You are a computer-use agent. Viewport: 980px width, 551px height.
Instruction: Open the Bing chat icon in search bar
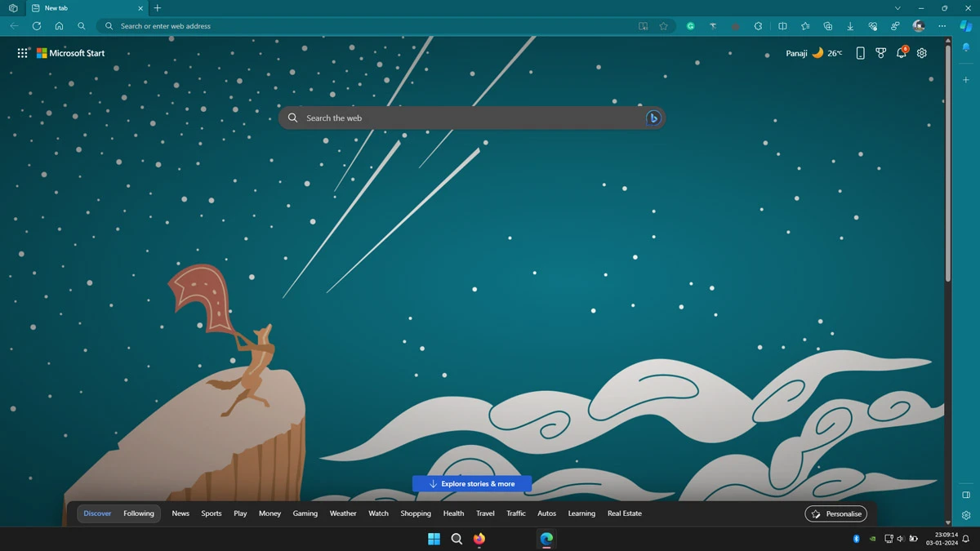click(x=653, y=118)
